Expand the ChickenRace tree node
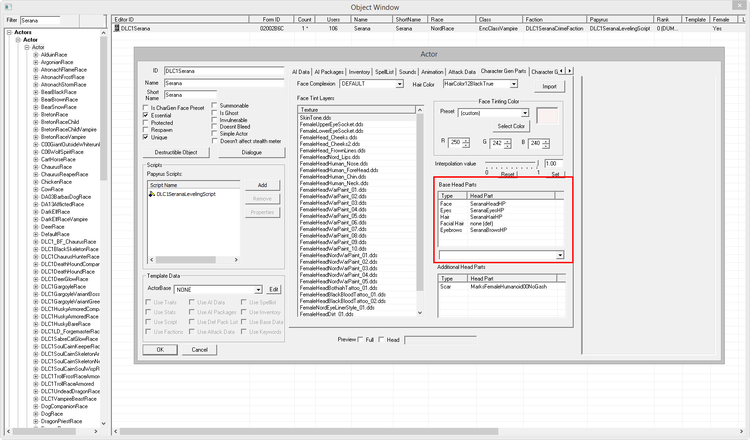Image resolution: width=750 pixels, height=440 pixels. click(35, 182)
